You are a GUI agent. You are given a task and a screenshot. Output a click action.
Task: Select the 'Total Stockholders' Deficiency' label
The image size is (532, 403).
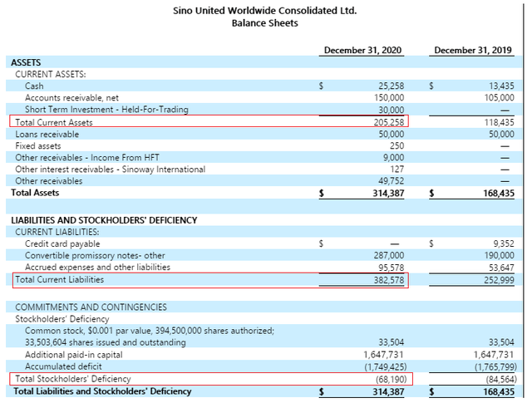coord(73,379)
